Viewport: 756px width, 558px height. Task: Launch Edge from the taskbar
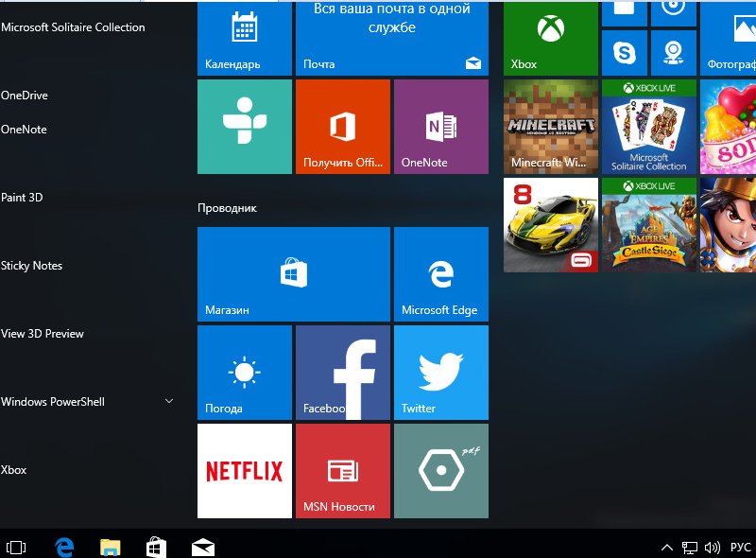coord(64,548)
